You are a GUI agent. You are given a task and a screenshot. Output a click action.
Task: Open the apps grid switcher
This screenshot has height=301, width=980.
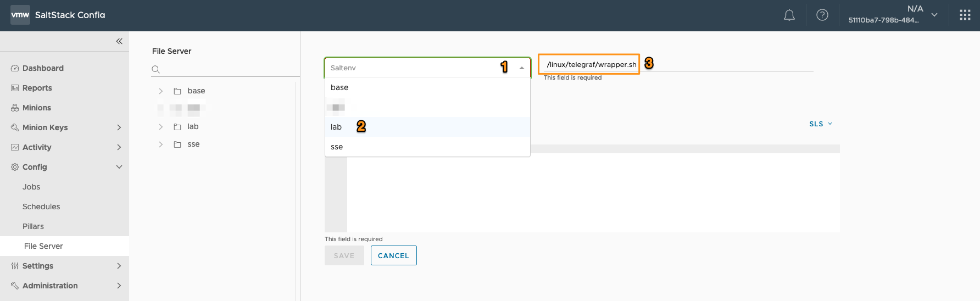[x=965, y=15]
